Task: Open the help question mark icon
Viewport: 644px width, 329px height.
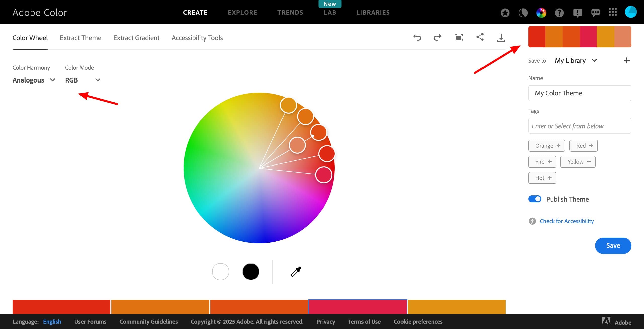Action: pos(559,13)
